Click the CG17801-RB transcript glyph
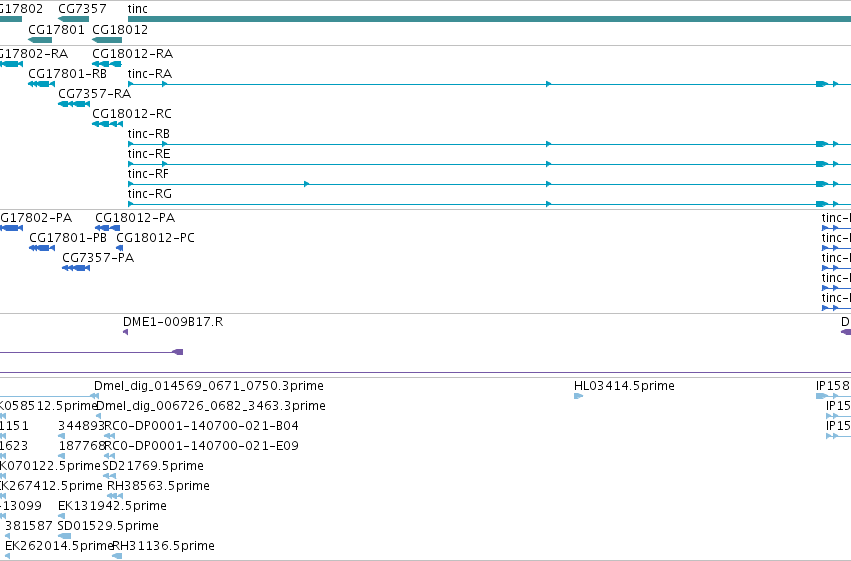The width and height of the screenshot is (851, 561). pos(41,84)
